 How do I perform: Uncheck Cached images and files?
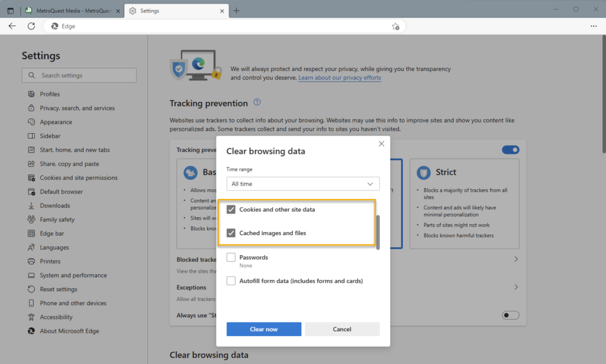[x=231, y=233]
